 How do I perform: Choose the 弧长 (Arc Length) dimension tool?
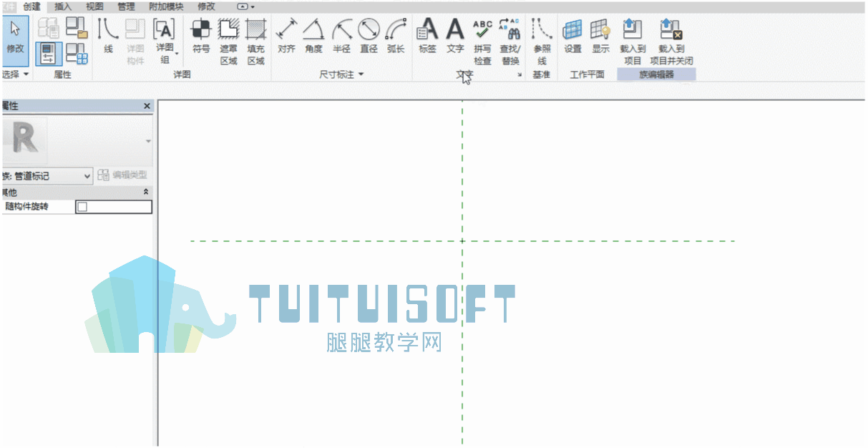click(396, 37)
